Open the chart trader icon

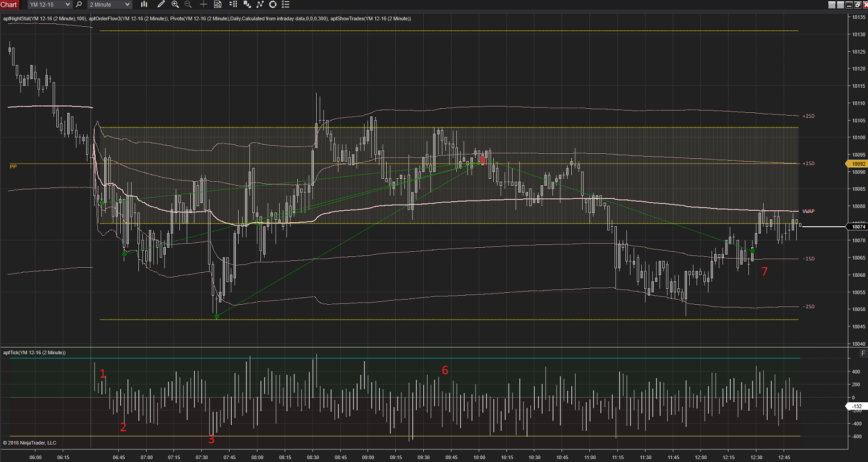[x=233, y=5]
